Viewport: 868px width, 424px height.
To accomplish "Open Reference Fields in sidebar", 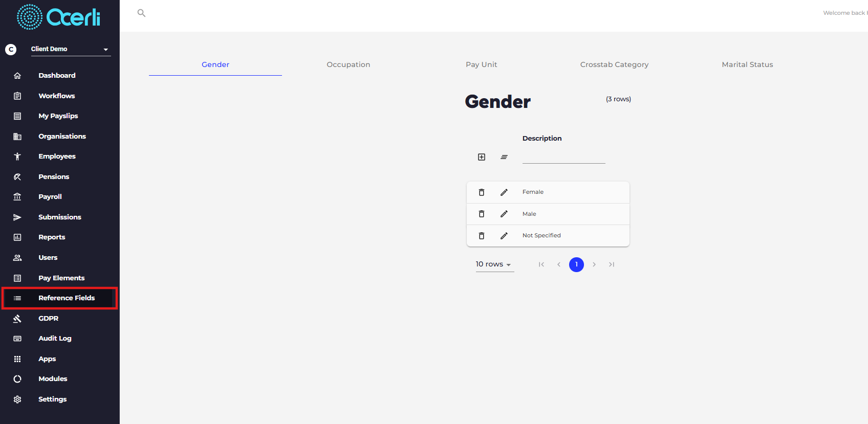I will point(60,298).
